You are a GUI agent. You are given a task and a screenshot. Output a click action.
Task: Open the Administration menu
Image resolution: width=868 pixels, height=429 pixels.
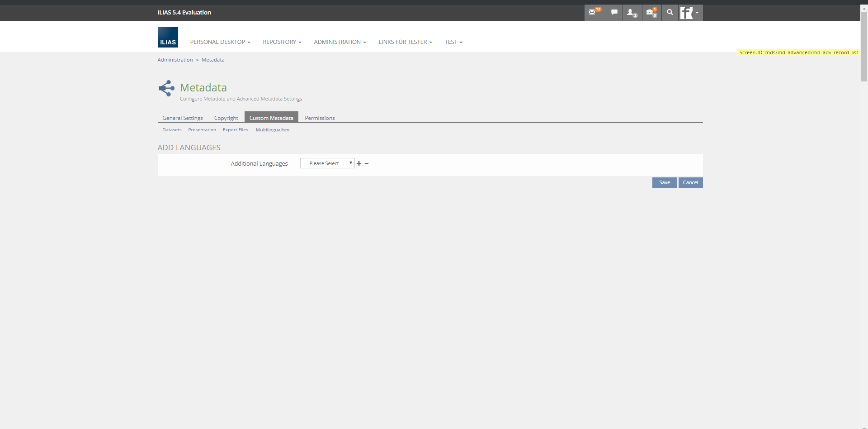tap(340, 42)
